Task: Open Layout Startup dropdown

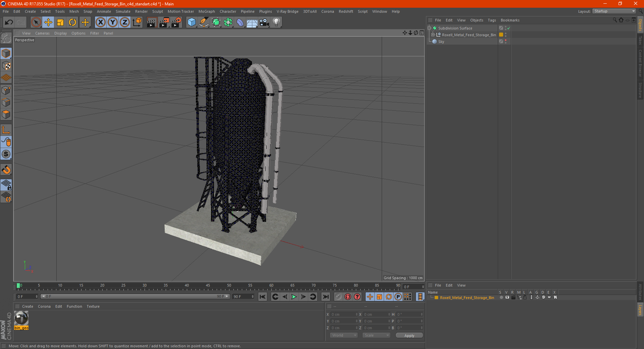Action: pyautogui.click(x=614, y=11)
